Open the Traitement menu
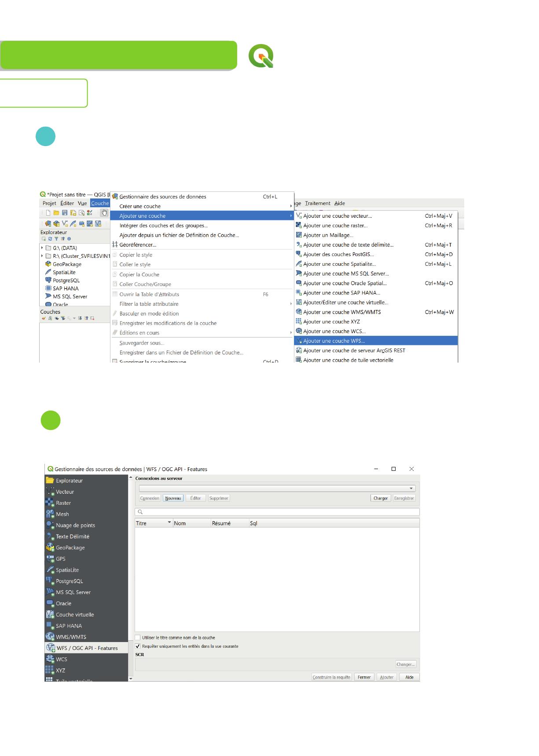The width and height of the screenshot is (539, 756). pyautogui.click(x=317, y=203)
